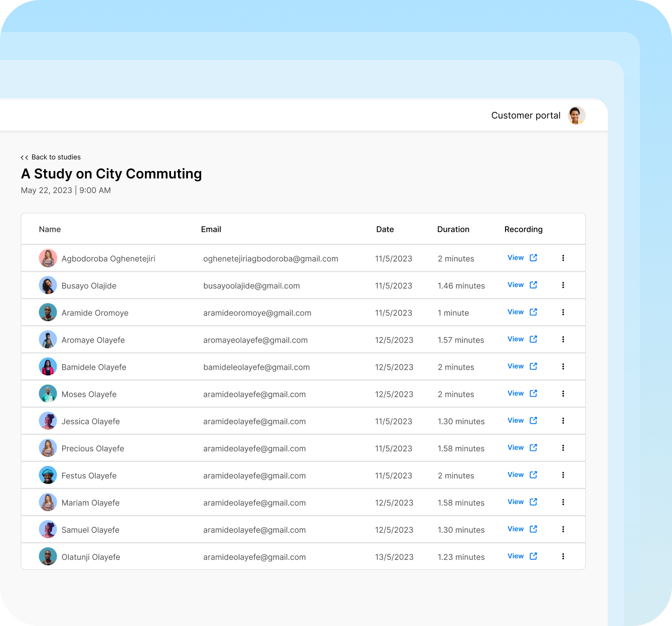672x626 pixels.
Task: Open the external link icon for Aromaye Olayefe
Action: pos(534,339)
